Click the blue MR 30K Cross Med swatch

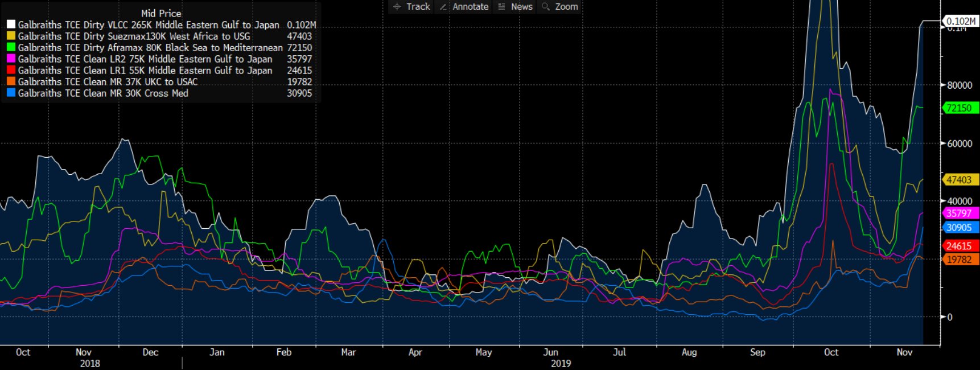11,93
